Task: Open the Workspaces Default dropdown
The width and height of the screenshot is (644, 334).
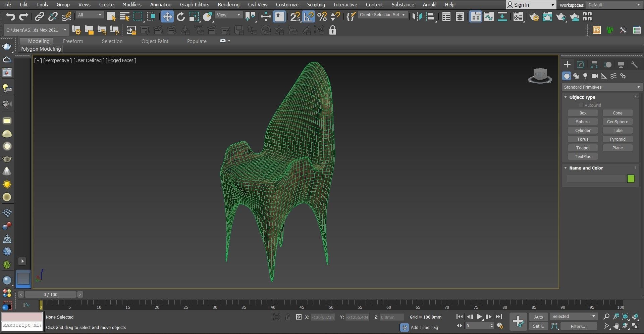Action: pyautogui.click(x=614, y=5)
